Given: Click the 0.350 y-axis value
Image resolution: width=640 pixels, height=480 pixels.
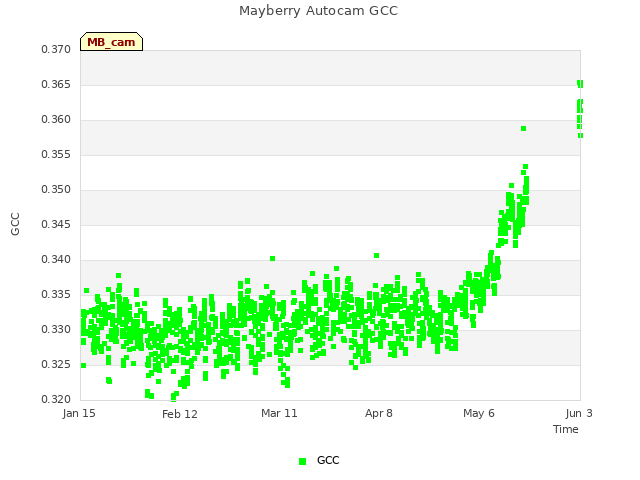Looking at the screenshot, I should 56,190.
